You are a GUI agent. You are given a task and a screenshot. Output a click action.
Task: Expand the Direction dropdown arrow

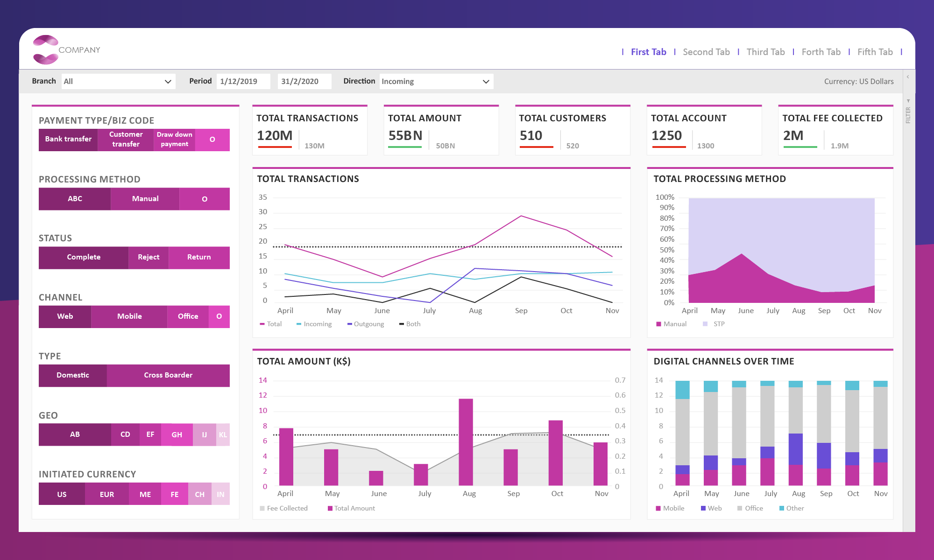(x=486, y=82)
